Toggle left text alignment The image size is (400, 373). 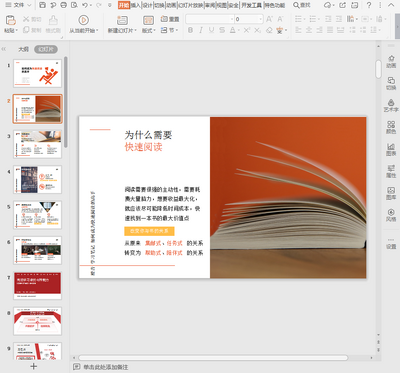[x=298, y=30]
